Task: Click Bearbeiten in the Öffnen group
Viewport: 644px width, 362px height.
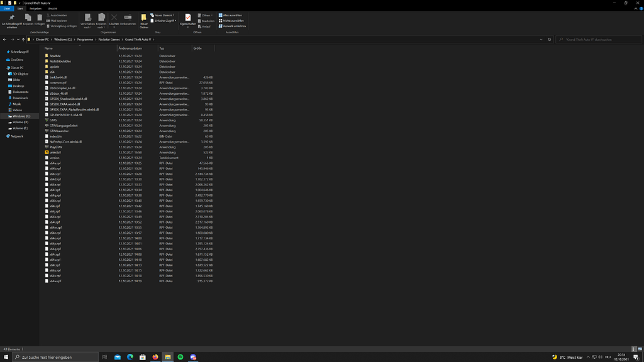Action: [x=206, y=21]
